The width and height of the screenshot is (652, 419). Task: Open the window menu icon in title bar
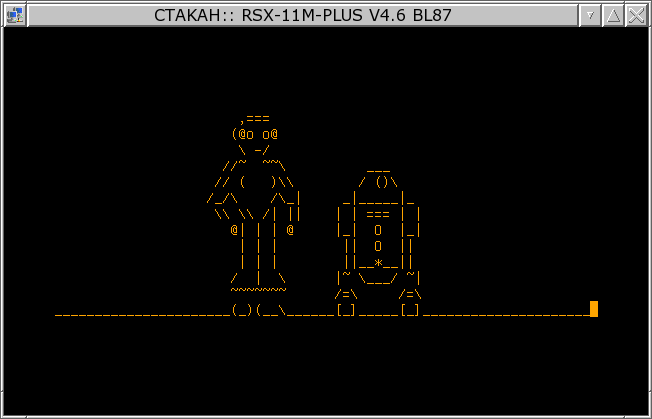(15, 15)
